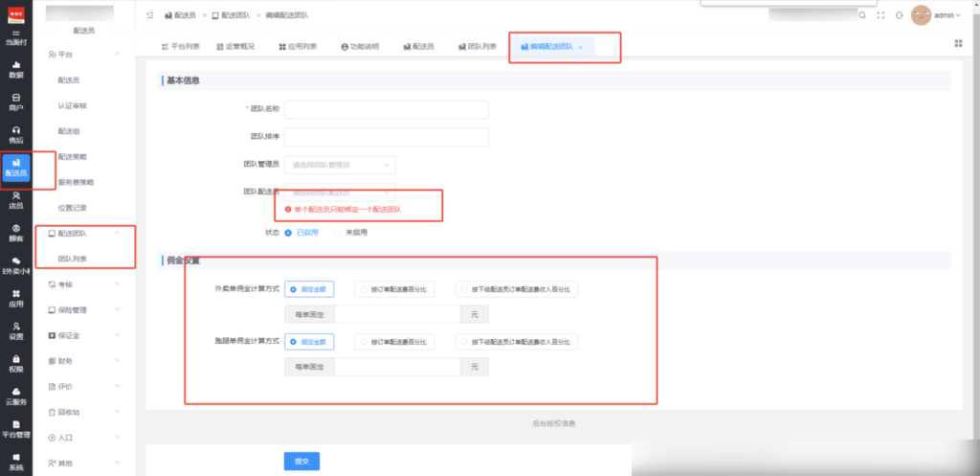Open the 商户 merchant section icon

pyautogui.click(x=16, y=102)
